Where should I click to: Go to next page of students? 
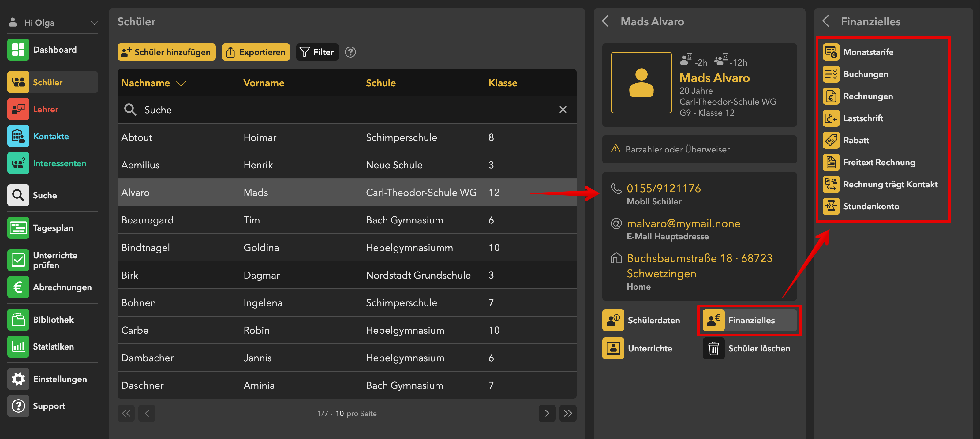coord(547,414)
